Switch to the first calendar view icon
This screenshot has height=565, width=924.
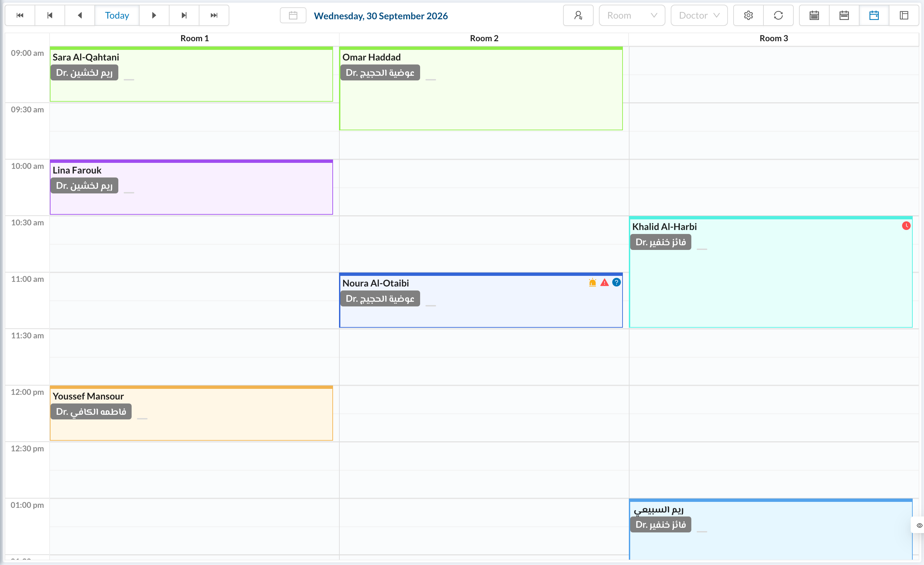814,15
